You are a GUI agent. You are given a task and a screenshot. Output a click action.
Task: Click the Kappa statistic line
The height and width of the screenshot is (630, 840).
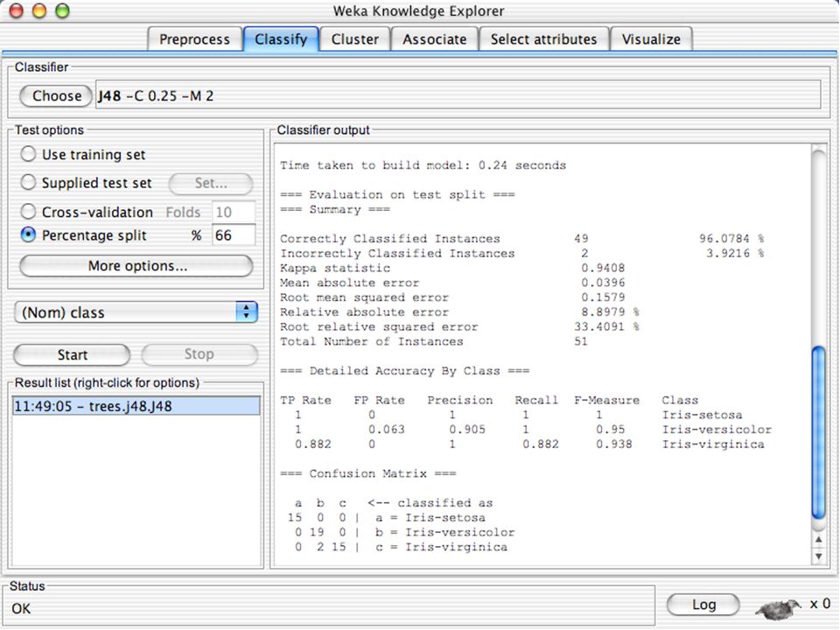[452, 268]
